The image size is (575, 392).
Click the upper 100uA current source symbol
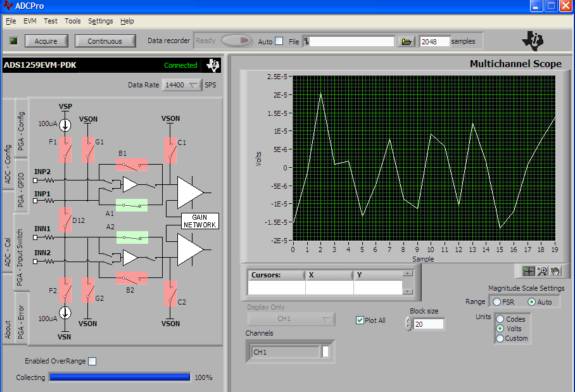(x=65, y=125)
